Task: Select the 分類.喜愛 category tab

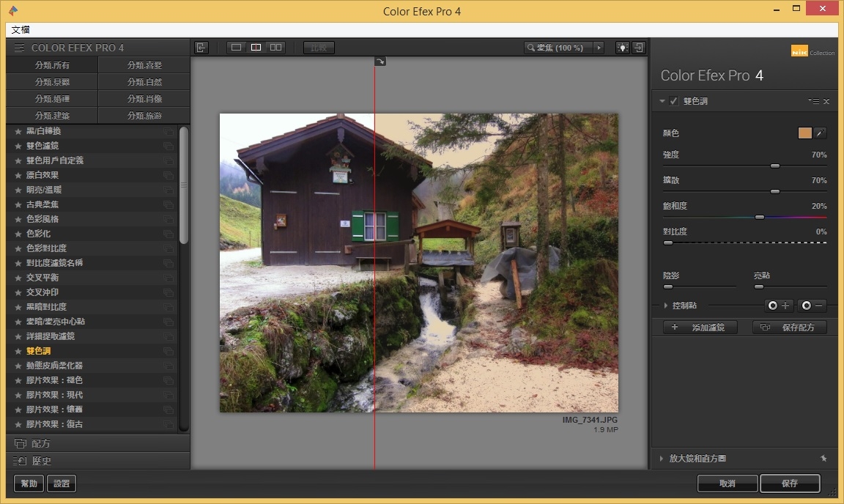Action: point(144,65)
